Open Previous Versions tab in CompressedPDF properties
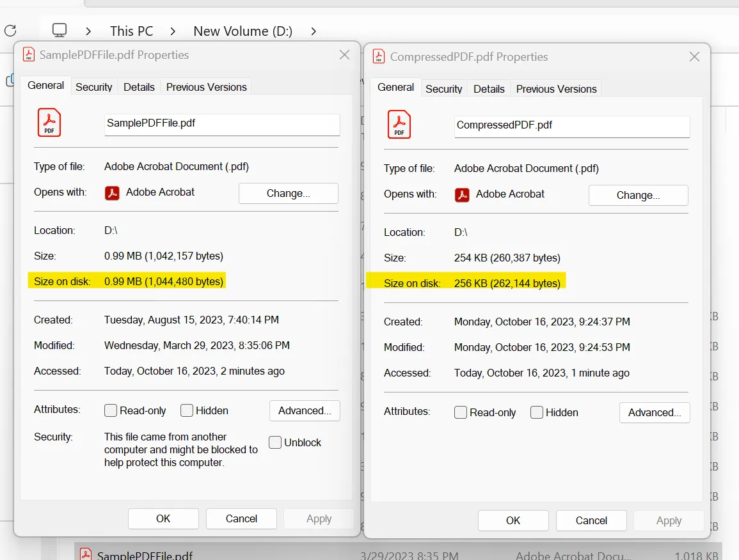Screen dimensions: 739x560 click(556, 89)
